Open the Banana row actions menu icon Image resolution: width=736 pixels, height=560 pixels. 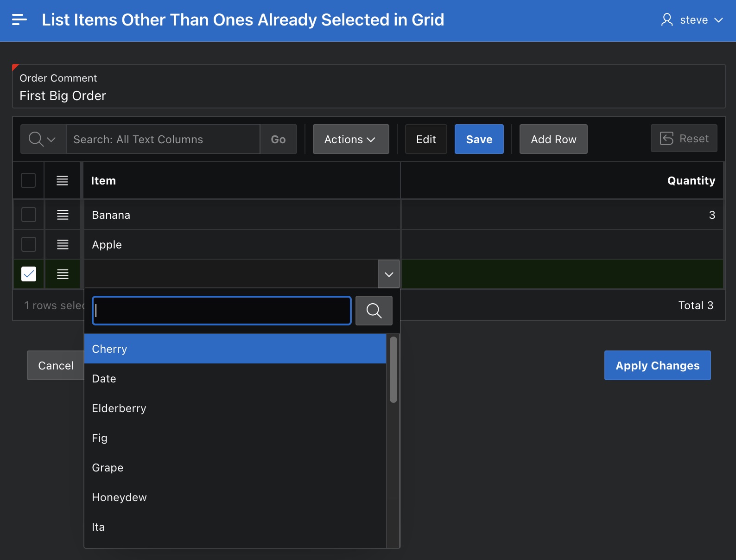(x=63, y=215)
